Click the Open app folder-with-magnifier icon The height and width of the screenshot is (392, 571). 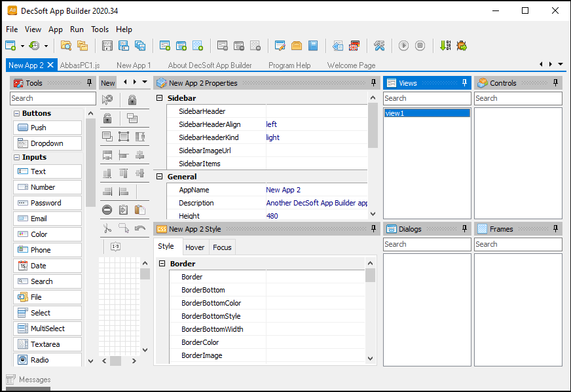point(66,46)
